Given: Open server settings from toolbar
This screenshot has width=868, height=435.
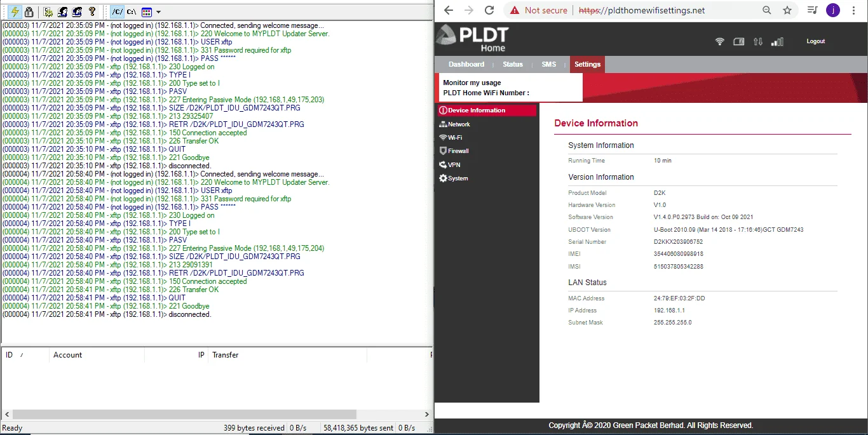Looking at the screenshot, I should click(49, 11).
